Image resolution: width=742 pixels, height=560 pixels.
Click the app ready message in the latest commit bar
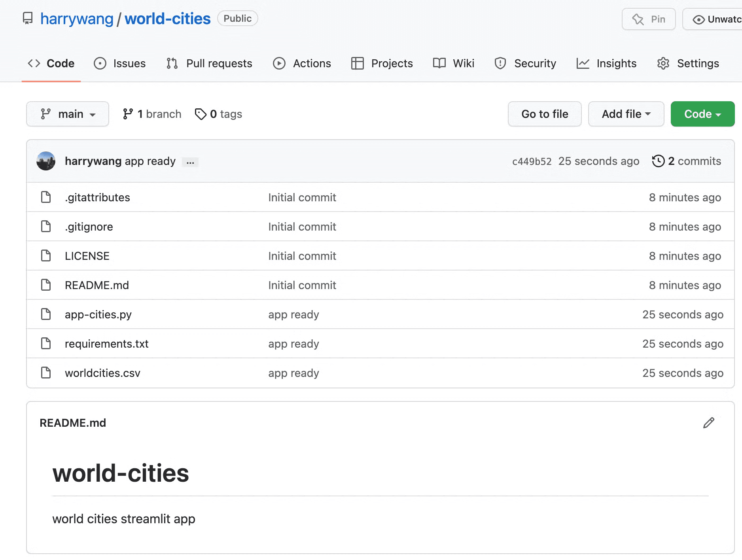tap(150, 161)
